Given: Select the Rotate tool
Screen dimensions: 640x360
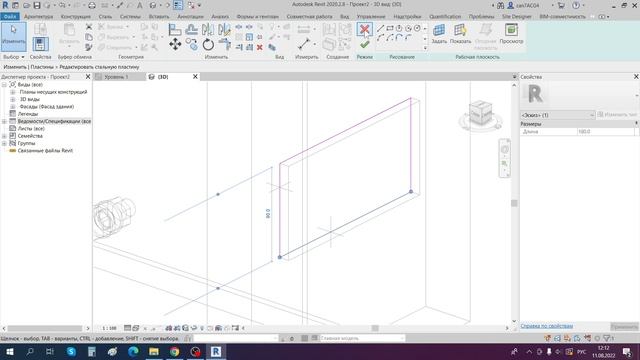Looking at the screenshot, I should (208, 44).
